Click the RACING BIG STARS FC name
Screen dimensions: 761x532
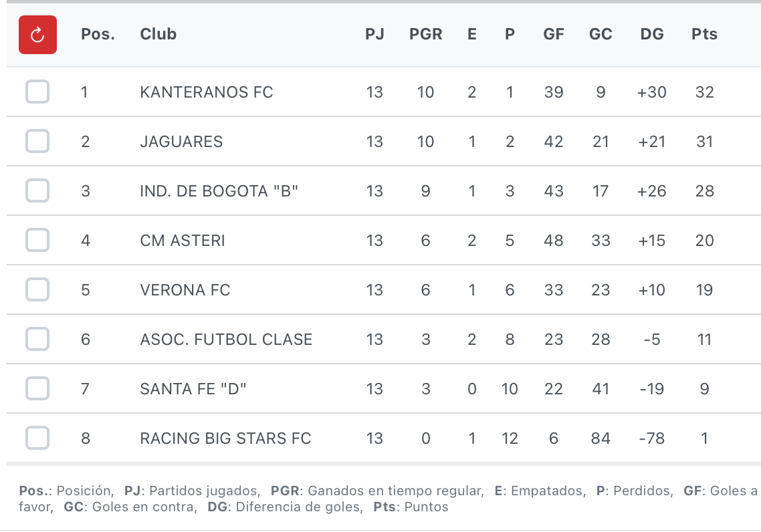pos(225,438)
